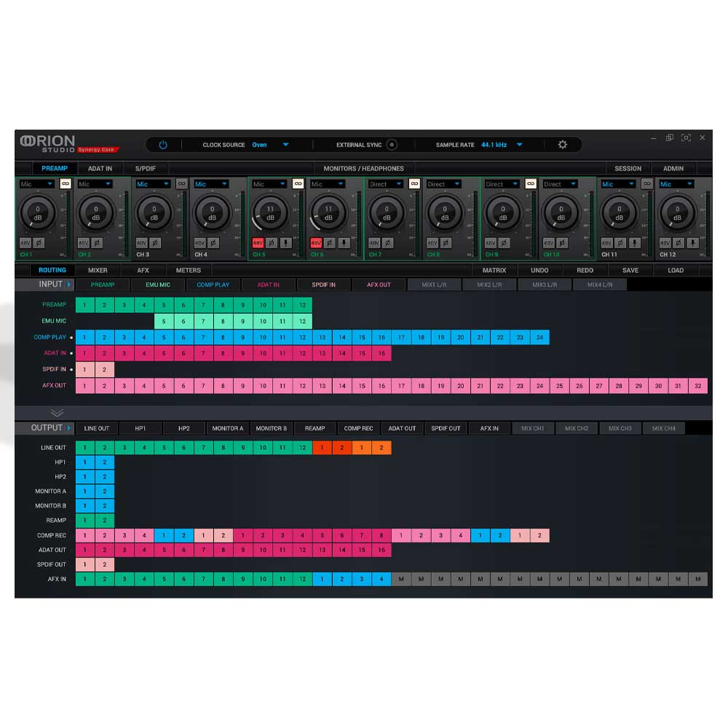Open CH 3 input type dropdown

point(153,184)
